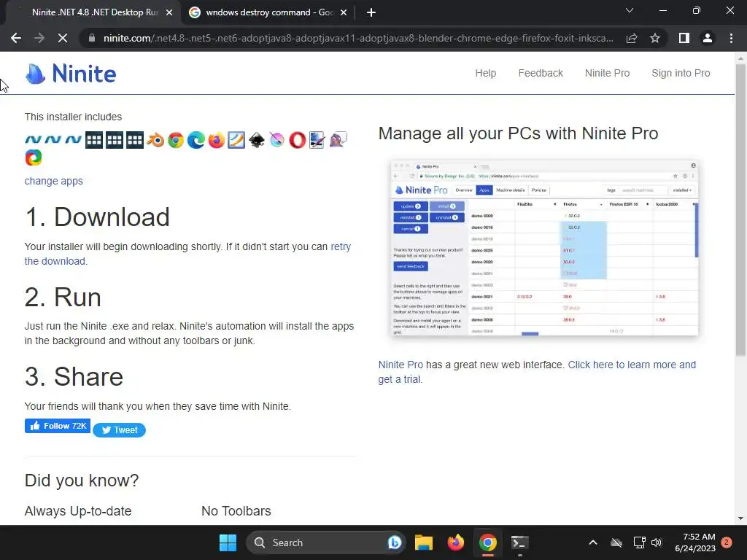Click the Edge icon in the installer app list
This screenshot has height=560, width=747.
click(x=196, y=140)
